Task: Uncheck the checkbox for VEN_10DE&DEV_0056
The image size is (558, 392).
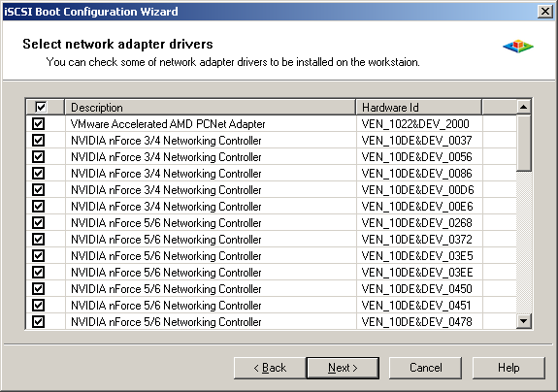Action: pos(39,157)
